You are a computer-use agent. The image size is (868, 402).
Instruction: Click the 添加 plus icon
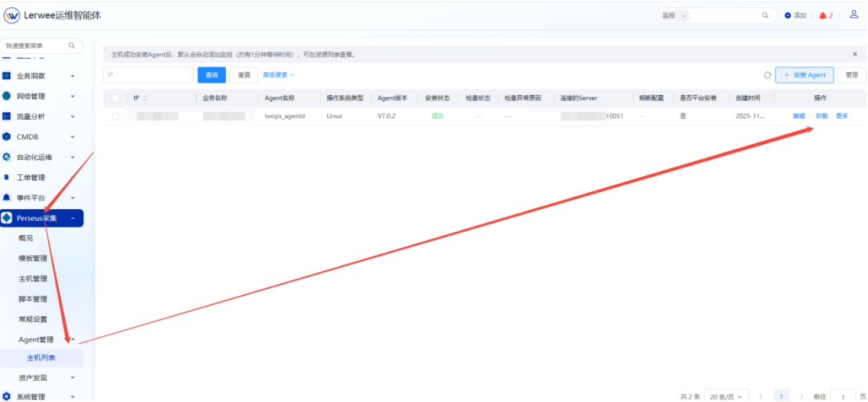pos(788,16)
